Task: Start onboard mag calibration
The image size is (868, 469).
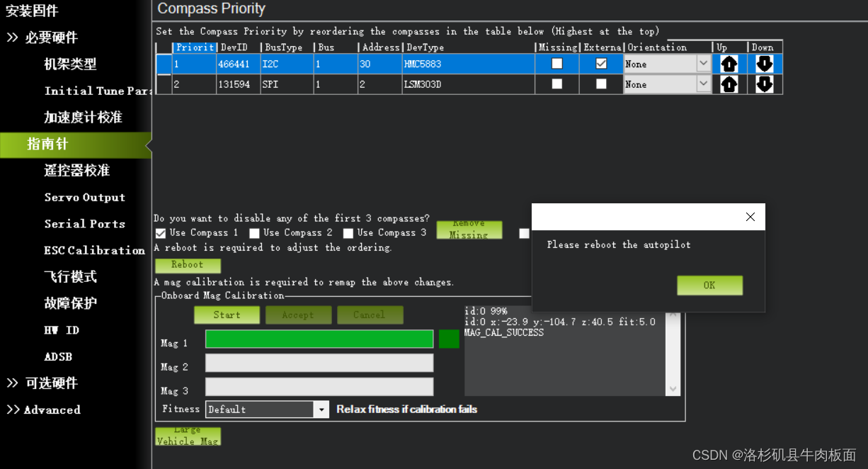Action: pos(227,315)
